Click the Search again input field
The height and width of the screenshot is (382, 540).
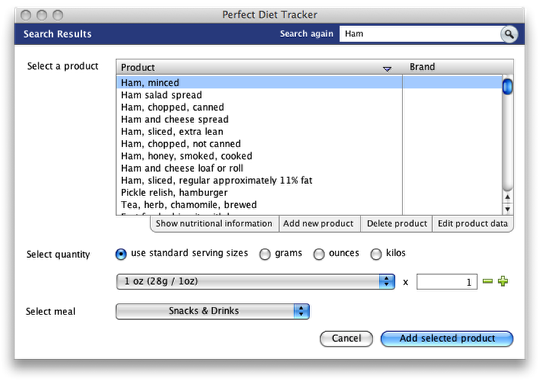click(x=419, y=34)
